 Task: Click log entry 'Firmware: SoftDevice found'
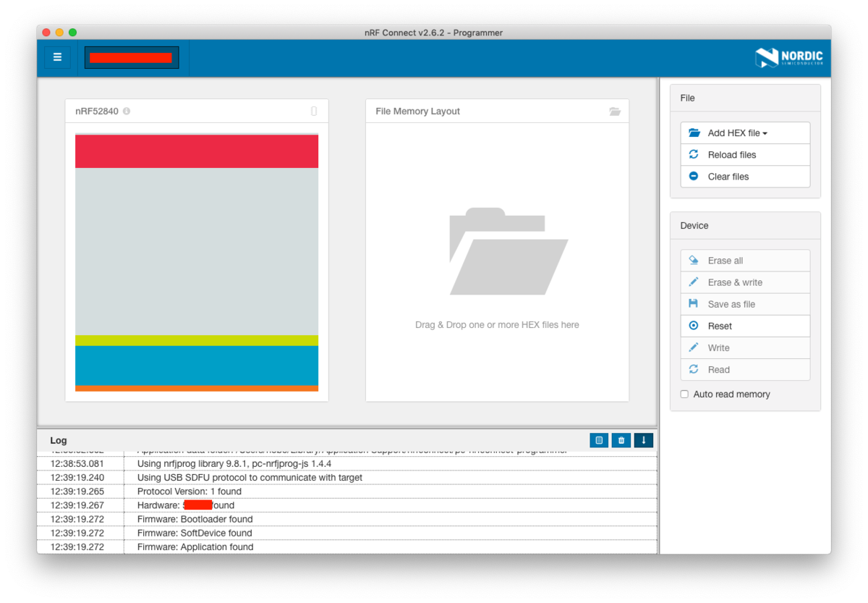coord(195,533)
